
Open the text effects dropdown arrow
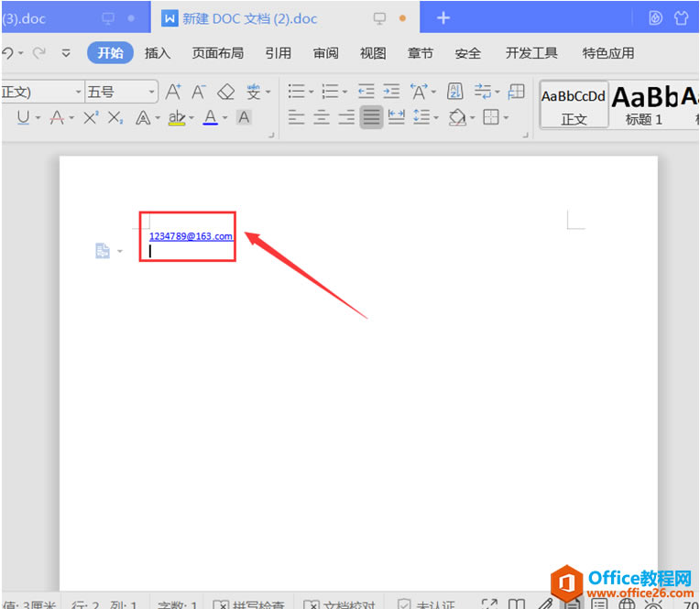(158, 118)
